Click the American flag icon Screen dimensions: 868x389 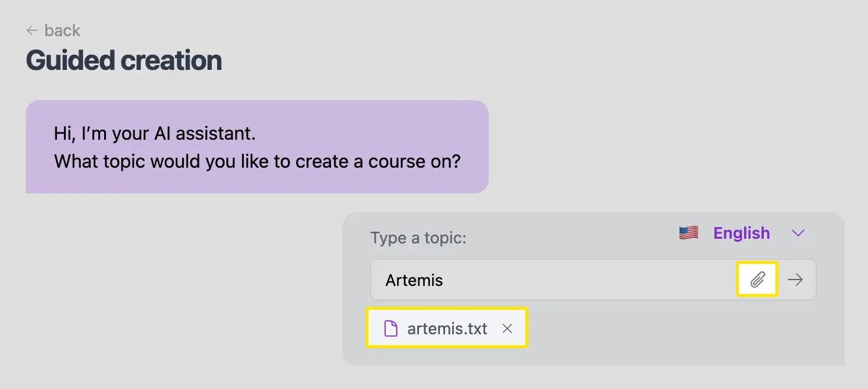[x=688, y=232]
